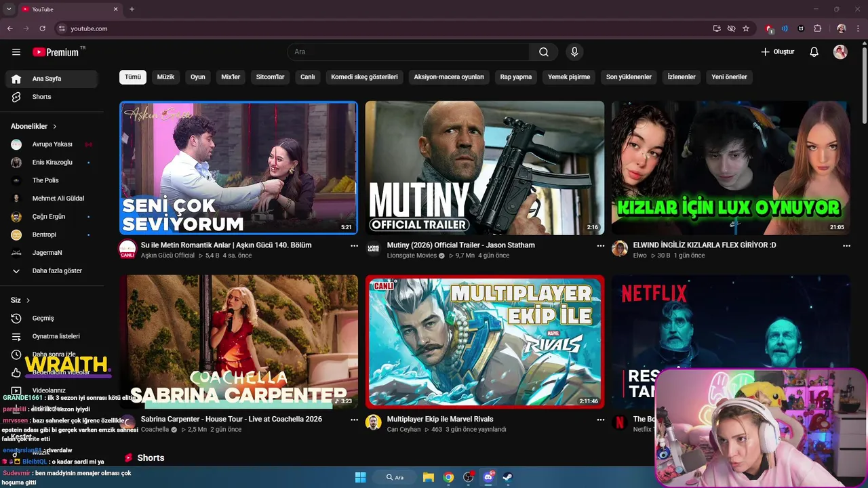The image size is (868, 488).
Task: Open File Explorer from taskbar
Action: click(429, 477)
